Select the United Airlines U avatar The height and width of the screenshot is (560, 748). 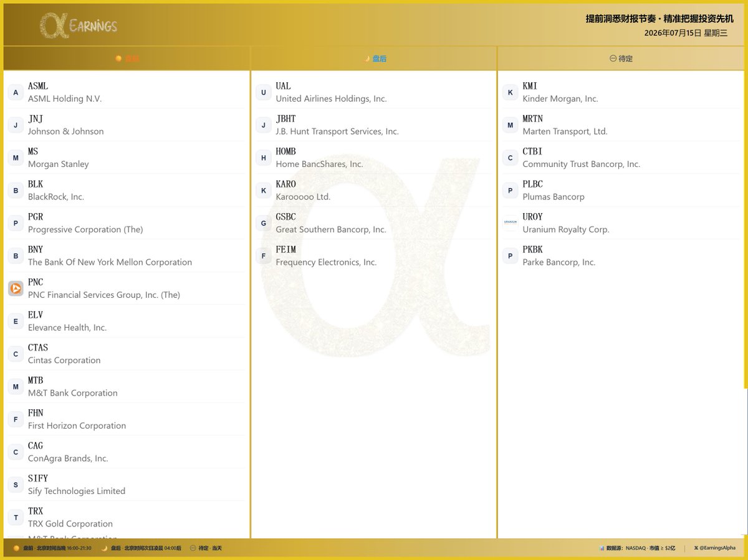pos(264,92)
